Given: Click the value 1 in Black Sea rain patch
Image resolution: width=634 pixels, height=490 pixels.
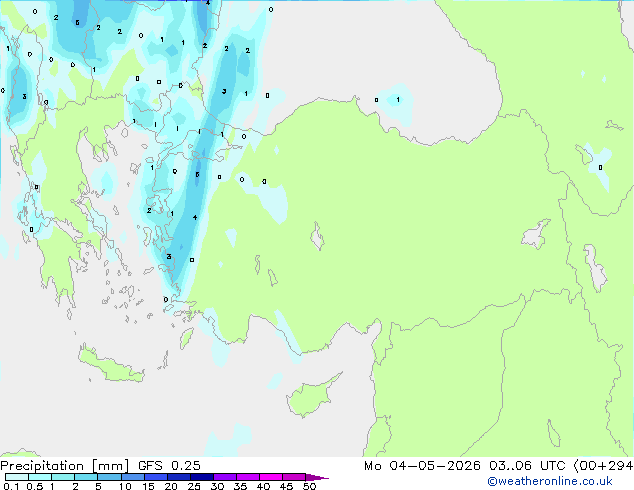Looking at the screenshot, I should click(x=398, y=99).
